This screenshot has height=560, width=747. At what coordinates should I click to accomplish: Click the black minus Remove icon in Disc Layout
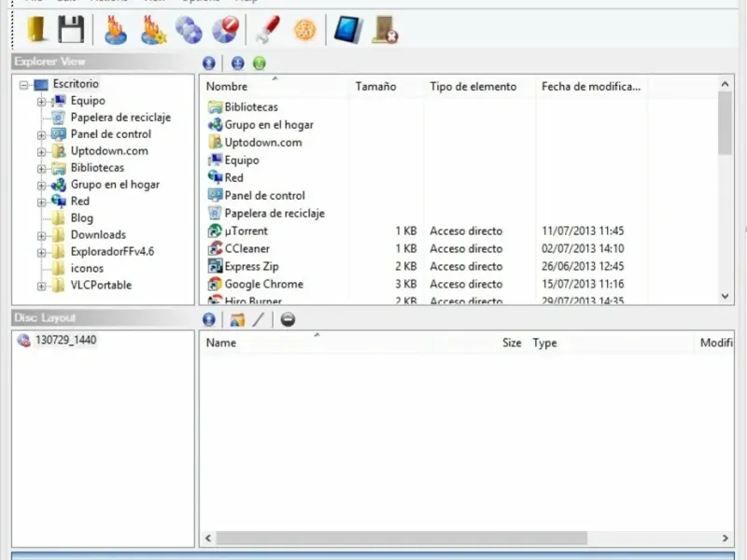pyautogui.click(x=288, y=319)
